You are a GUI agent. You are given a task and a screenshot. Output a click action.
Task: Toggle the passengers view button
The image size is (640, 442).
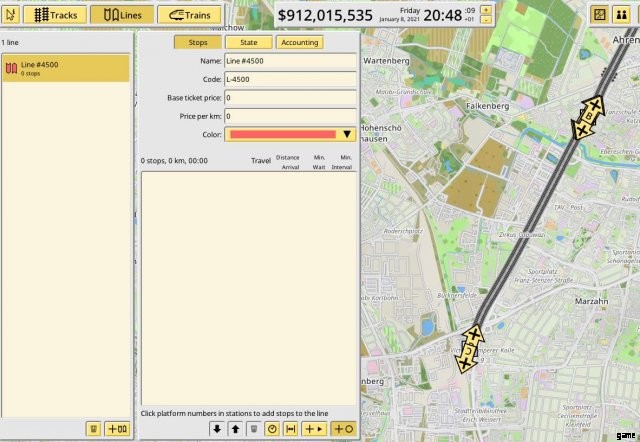(x=622, y=14)
